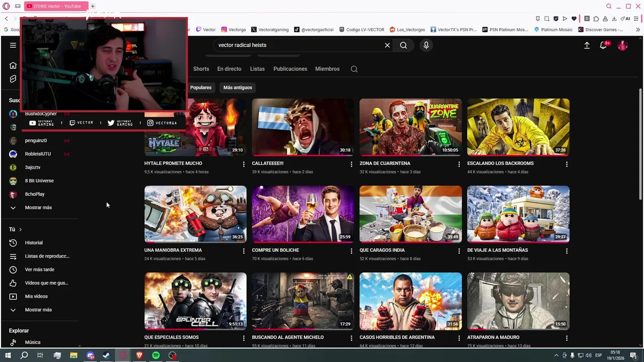Open options for HYTALE PROMETE MUCHO video

tap(244, 164)
